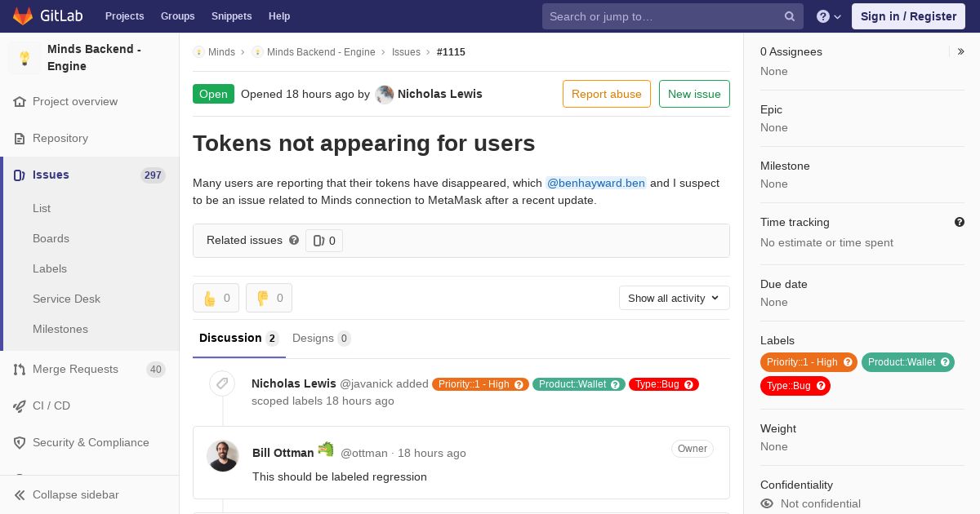Click the Minds breadcrumb lightbulb icon
Screen dimensions: 980x514
pyautogui.click(x=198, y=52)
